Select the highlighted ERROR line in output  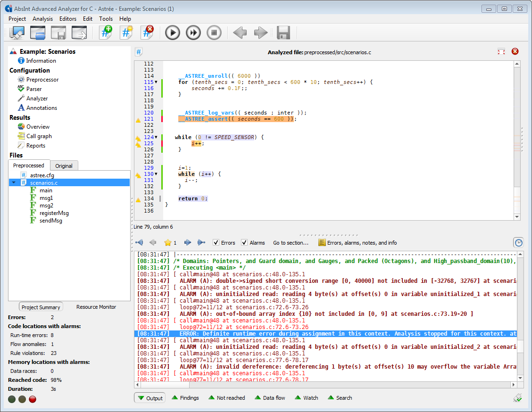point(326,334)
